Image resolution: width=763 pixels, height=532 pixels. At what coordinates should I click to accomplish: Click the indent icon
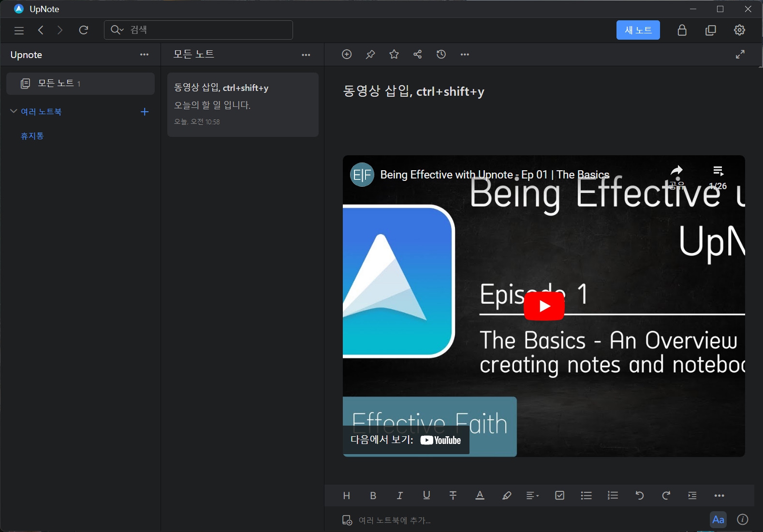pos(692,495)
